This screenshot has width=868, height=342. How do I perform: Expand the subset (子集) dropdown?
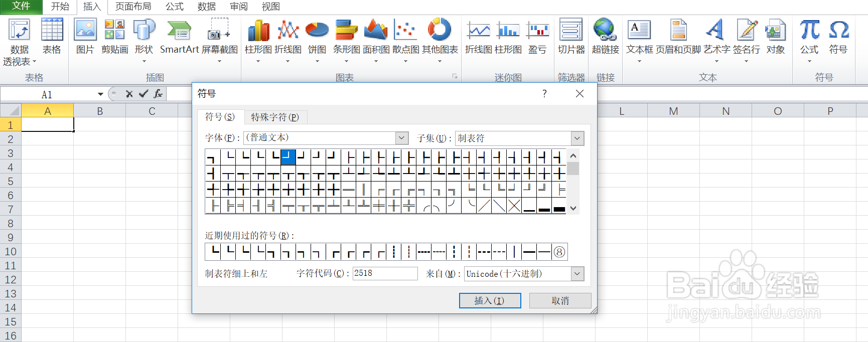point(577,138)
